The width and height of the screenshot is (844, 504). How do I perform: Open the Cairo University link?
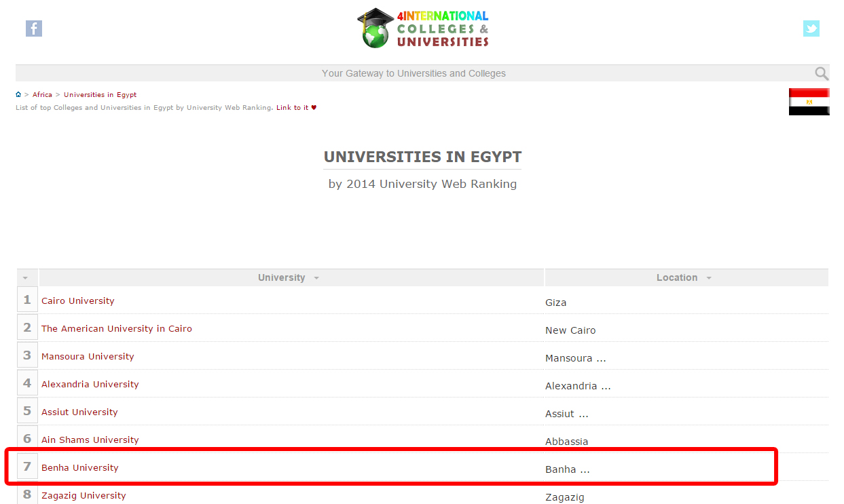coord(77,301)
